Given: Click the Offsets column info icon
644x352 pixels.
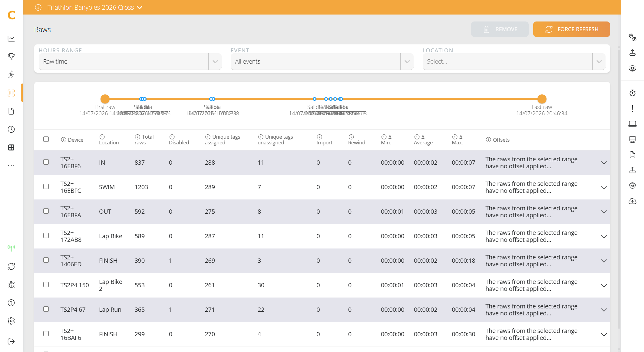Looking at the screenshot, I should click(x=488, y=140).
